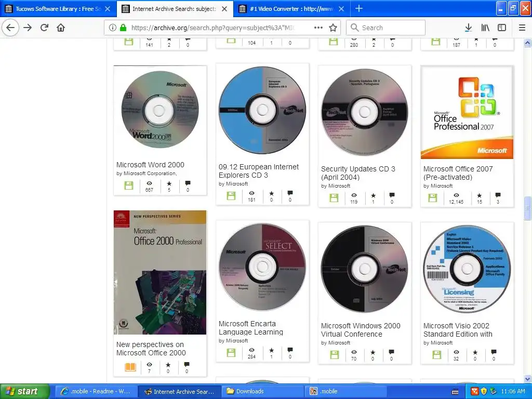Click the browser Search box

pos(386,28)
